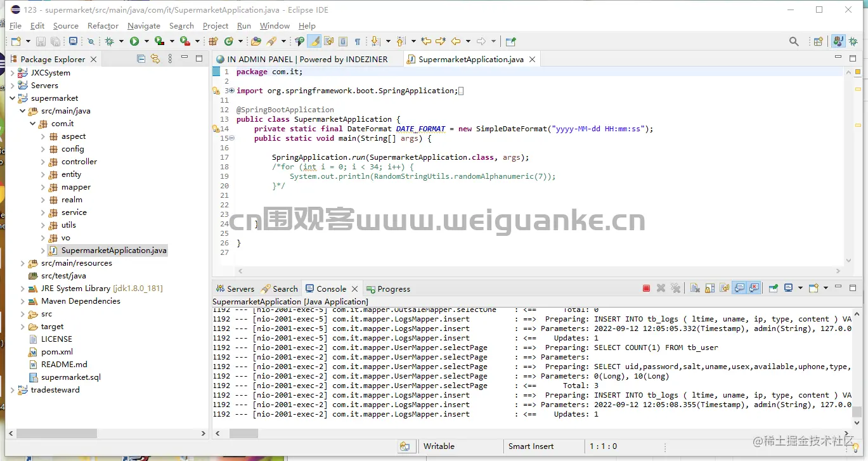The height and width of the screenshot is (461, 868).
Task: Open the Refactor menu
Action: [103, 26]
